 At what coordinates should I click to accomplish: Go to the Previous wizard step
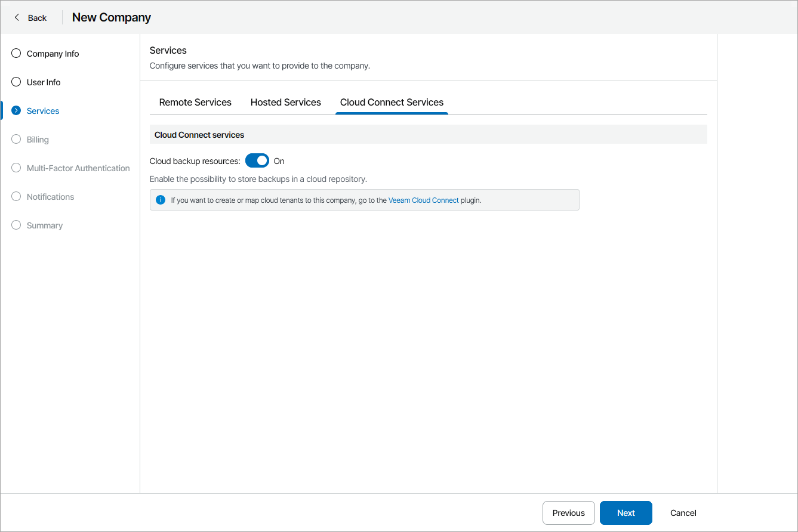[x=568, y=513]
